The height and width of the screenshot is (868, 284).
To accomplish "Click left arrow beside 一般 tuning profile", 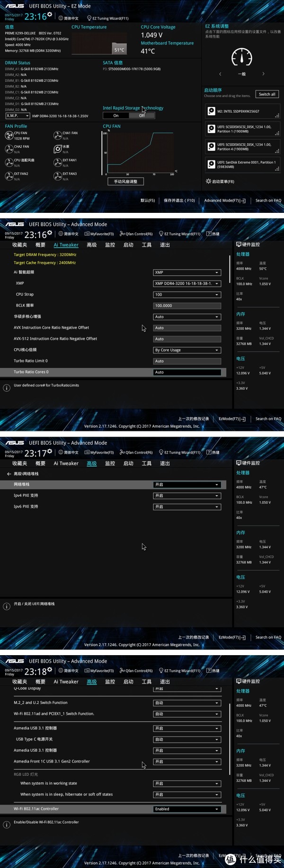I will click(x=220, y=74).
